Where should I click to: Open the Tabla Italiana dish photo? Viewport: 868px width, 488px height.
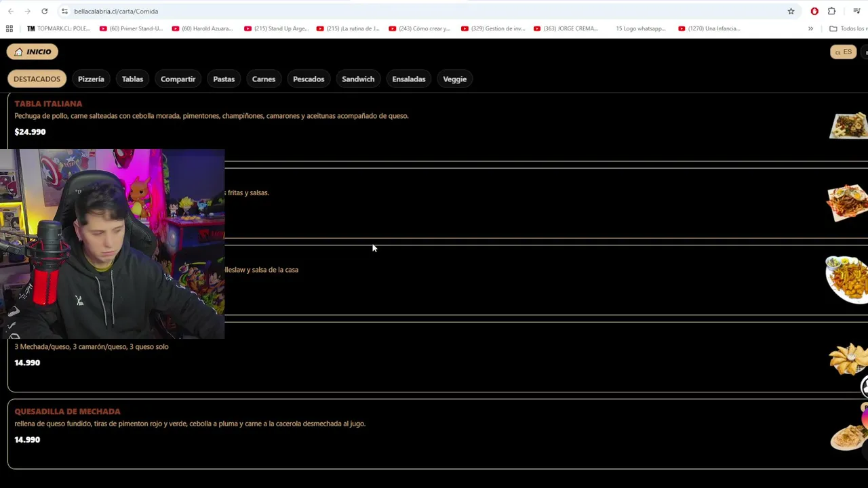[849, 125]
